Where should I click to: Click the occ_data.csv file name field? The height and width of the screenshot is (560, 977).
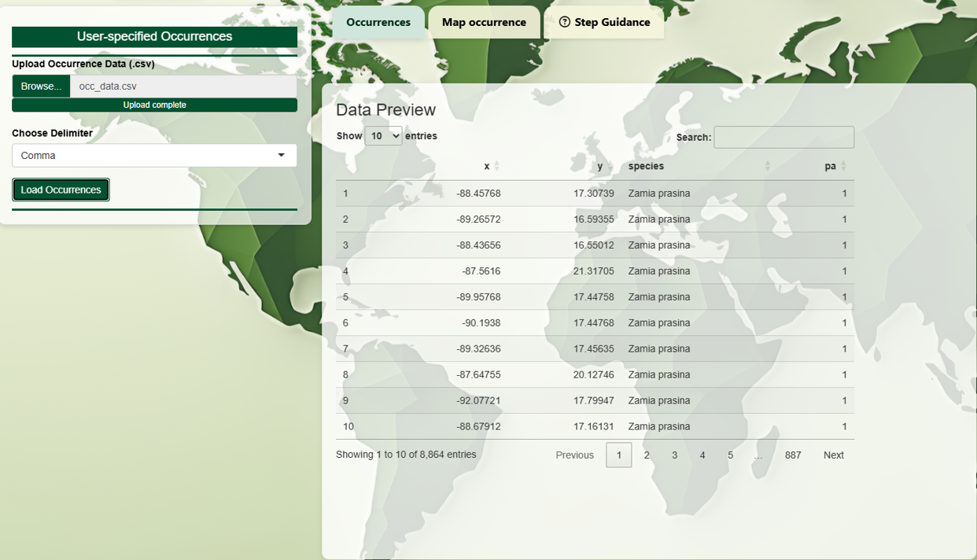click(183, 87)
